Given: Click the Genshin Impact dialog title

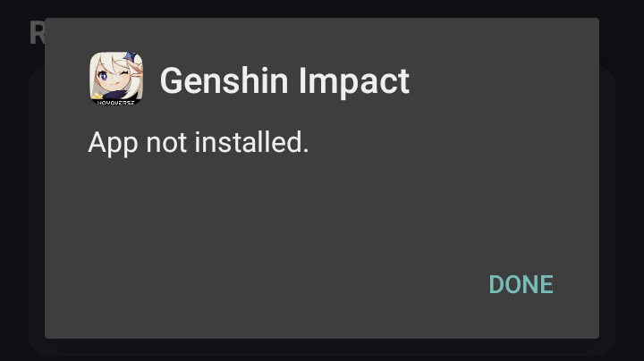Looking at the screenshot, I should click(x=284, y=80).
